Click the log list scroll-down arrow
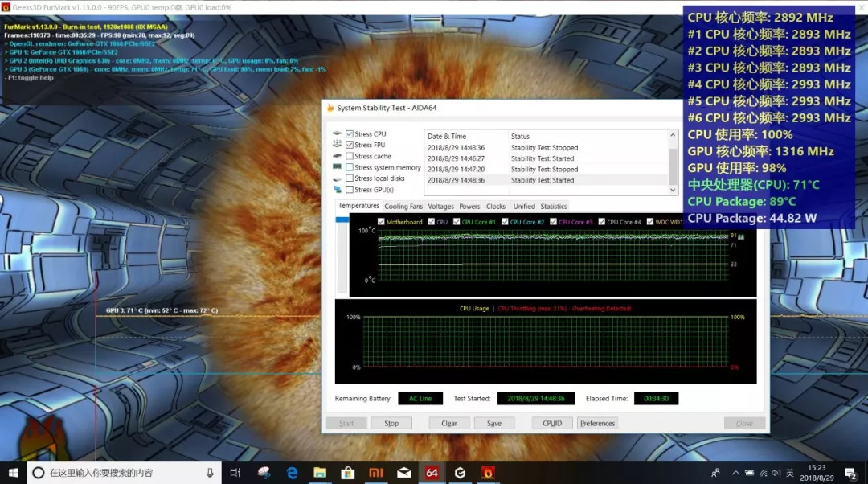Screen dimensions: 868x484 (x=673, y=190)
